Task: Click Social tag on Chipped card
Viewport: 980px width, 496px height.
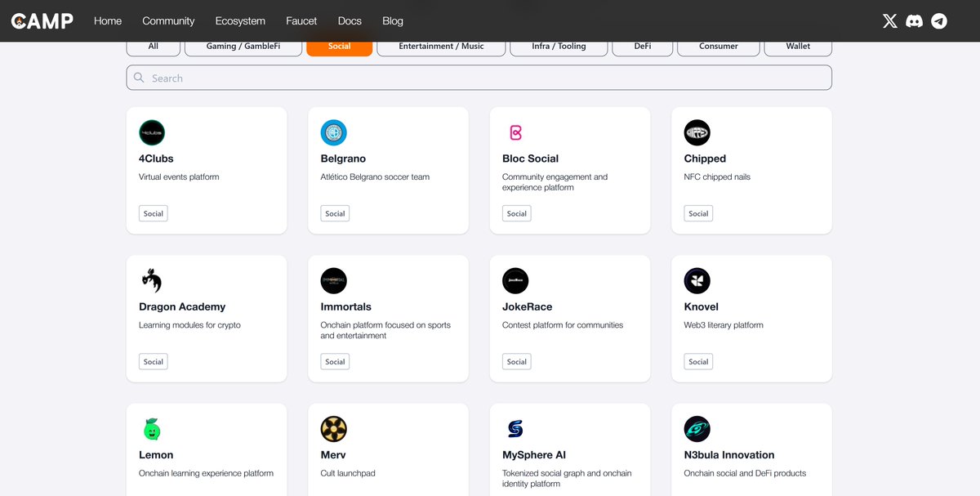Action: tap(698, 213)
